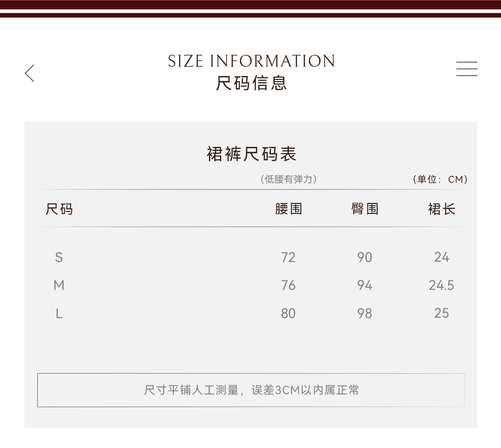Viewport: 501px width, 448px height.
Task: Click the SIZE INFORMATION heading
Action: [251, 61]
